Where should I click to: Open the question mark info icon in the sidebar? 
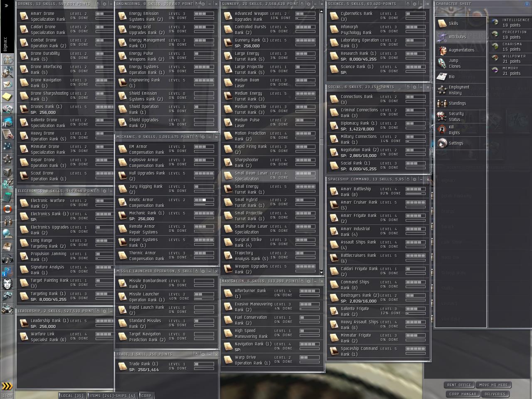[x=7, y=272]
